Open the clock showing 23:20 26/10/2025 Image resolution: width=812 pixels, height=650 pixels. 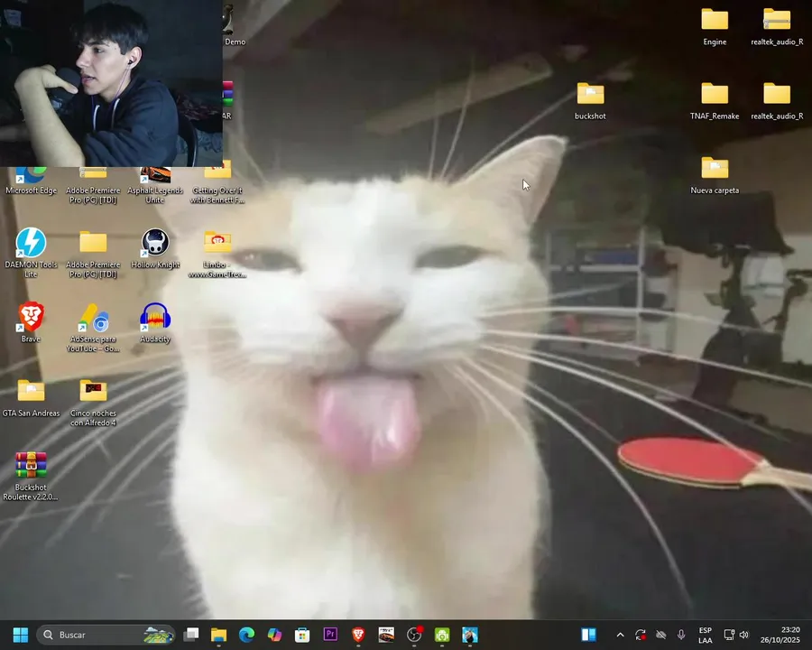point(780,635)
